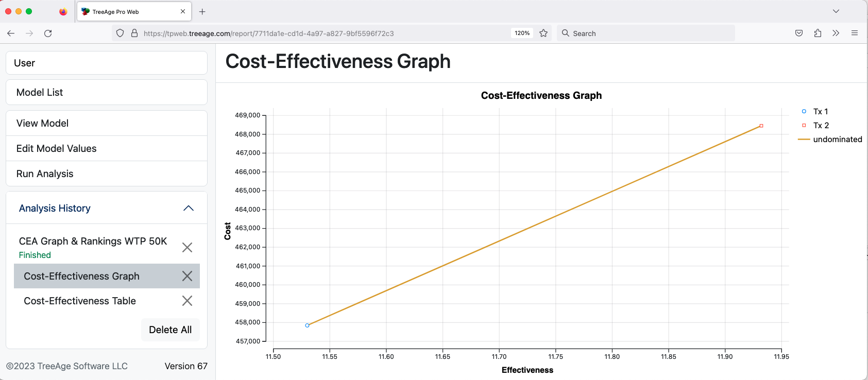Screen dimensions: 868x380
Task: Save to Pocket icon in toolbar
Action: point(799,33)
